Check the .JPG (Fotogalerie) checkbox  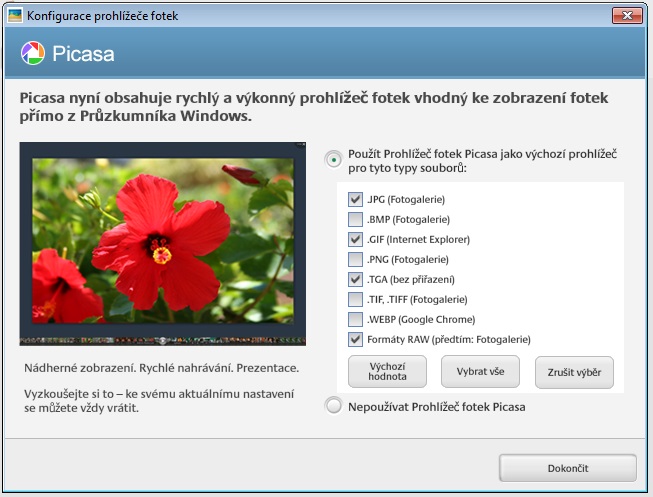point(355,199)
